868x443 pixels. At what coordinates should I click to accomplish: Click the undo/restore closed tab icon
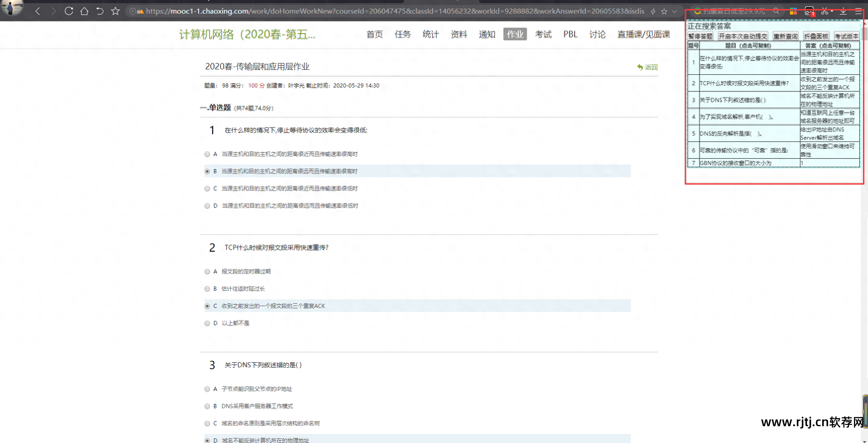tap(100, 11)
